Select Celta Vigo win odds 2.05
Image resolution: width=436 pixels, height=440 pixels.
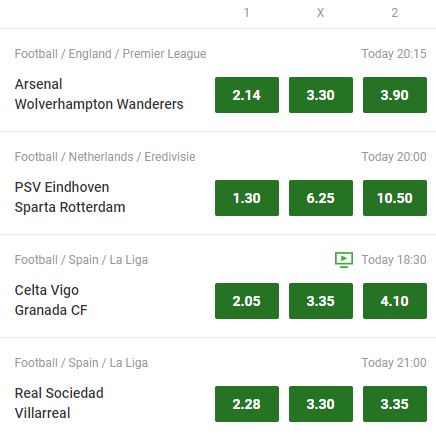(247, 301)
